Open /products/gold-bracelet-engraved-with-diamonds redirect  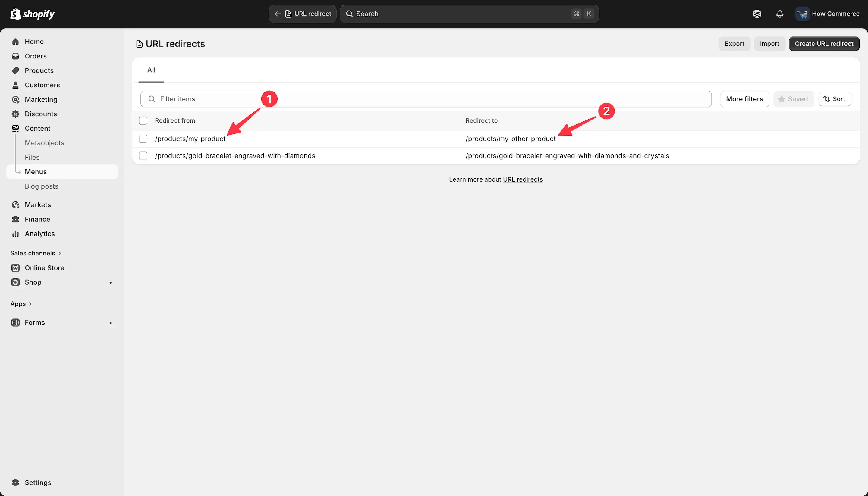click(x=235, y=156)
